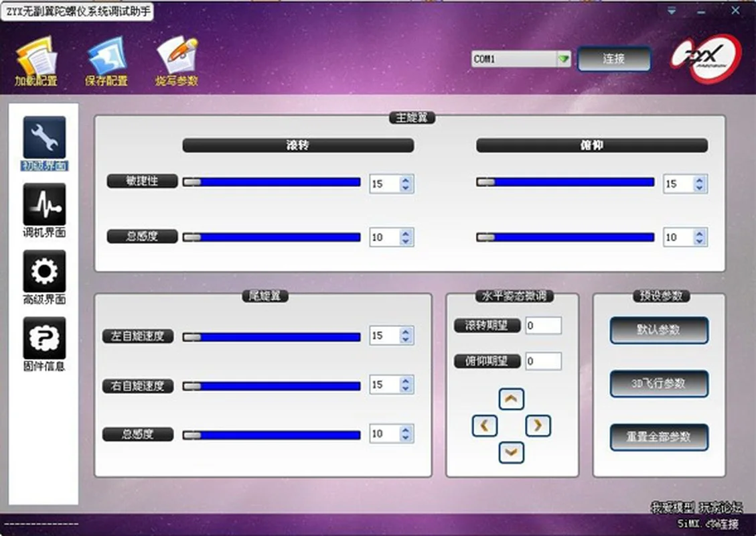756x536 pixels.
Task: Minimize the window from title bar
Action: click(x=701, y=11)
